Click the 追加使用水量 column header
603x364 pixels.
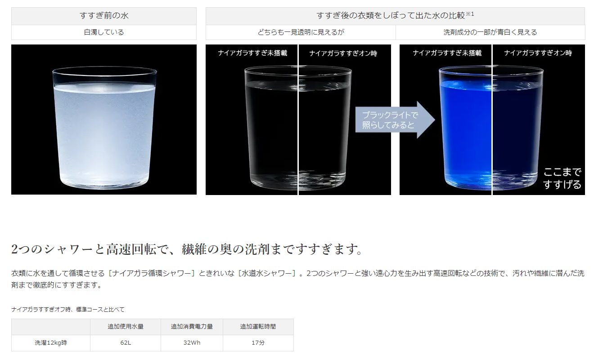[126, 327]
